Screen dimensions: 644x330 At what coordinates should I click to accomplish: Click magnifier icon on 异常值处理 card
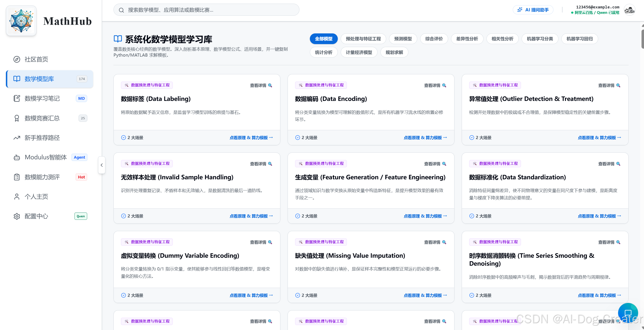pos(618,85)
